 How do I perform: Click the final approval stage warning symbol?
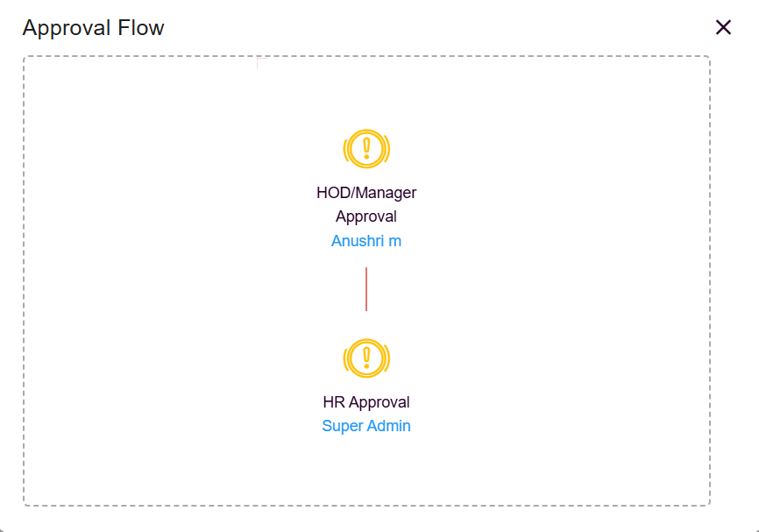(366, 358)
